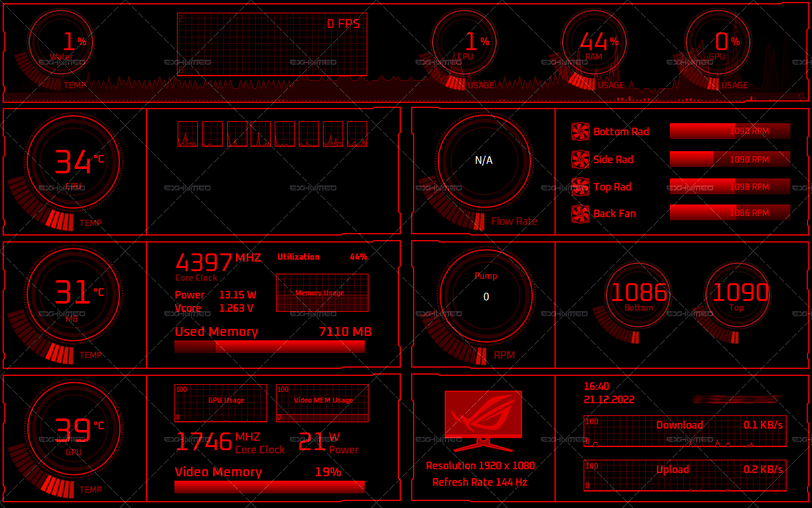Click the Used Memory progress bar
The image size is (812, 508).
tap(270, 347)
